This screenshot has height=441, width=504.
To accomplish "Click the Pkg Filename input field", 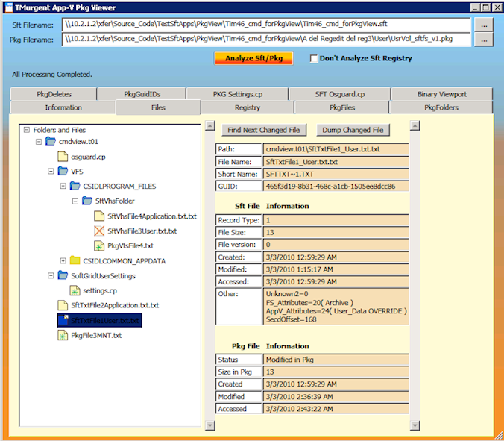I will [266, 40].
